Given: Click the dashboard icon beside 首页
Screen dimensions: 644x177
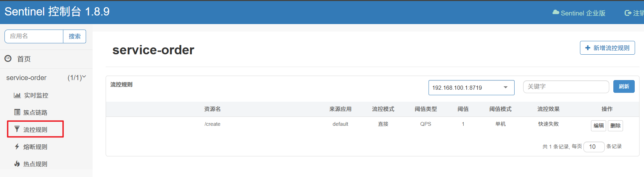Looking at the screenshot, I should tap(8, 58).
